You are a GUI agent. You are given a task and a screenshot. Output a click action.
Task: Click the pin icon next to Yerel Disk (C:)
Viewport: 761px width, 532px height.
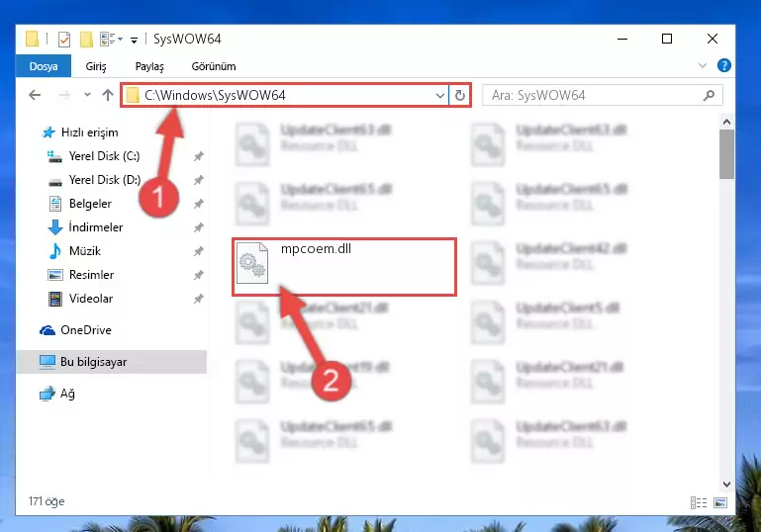point(198,156)
